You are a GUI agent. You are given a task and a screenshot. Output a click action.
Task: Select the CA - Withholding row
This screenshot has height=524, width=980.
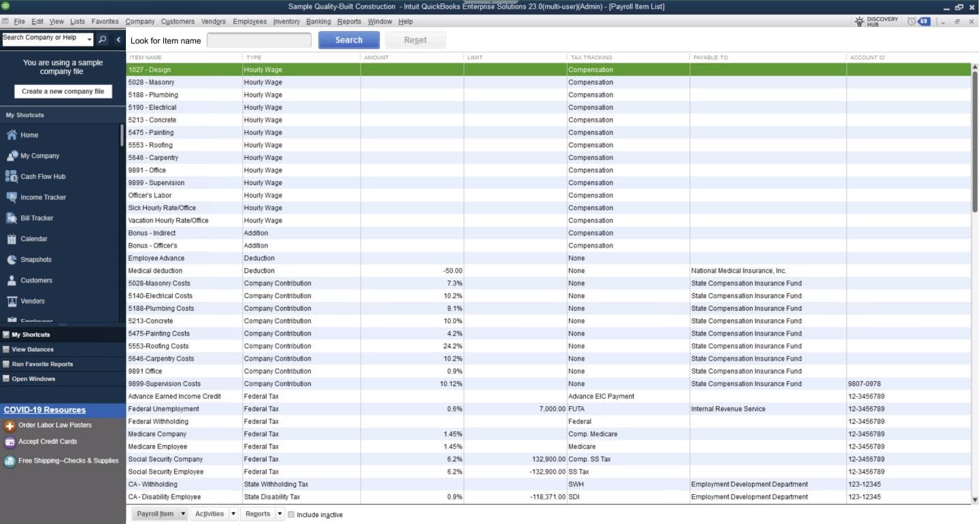point(549,485)
